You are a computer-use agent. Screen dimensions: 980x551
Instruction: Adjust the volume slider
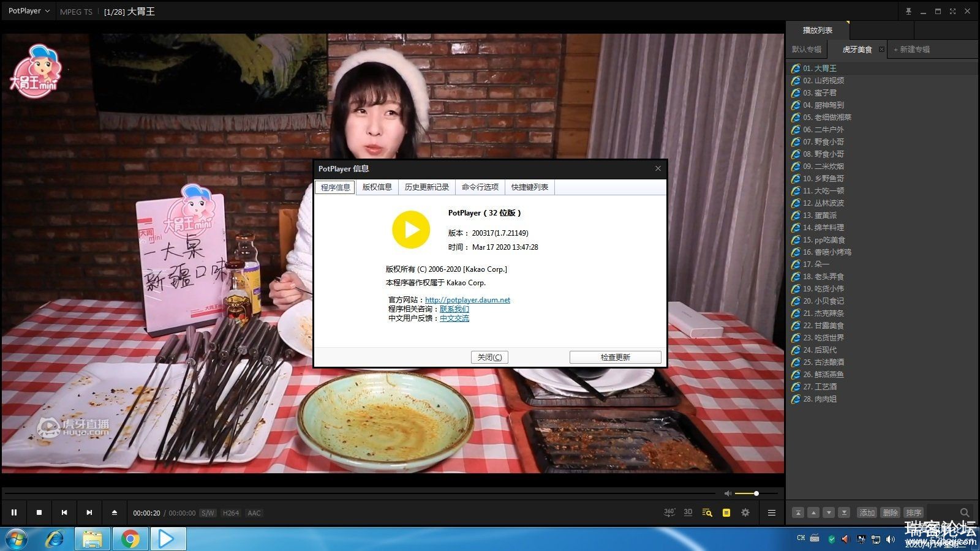tap(756, 493)
